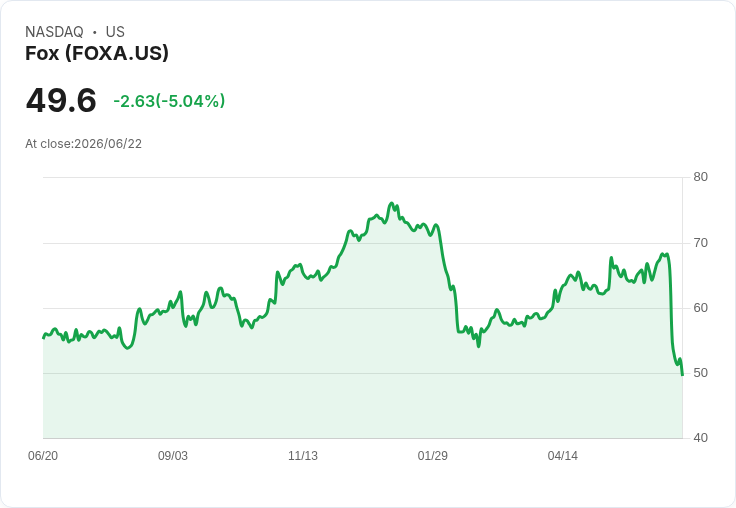This screenshot has height=508, width=736.
Task: Click the final data point at chart's right end
Action: [682, 375]
